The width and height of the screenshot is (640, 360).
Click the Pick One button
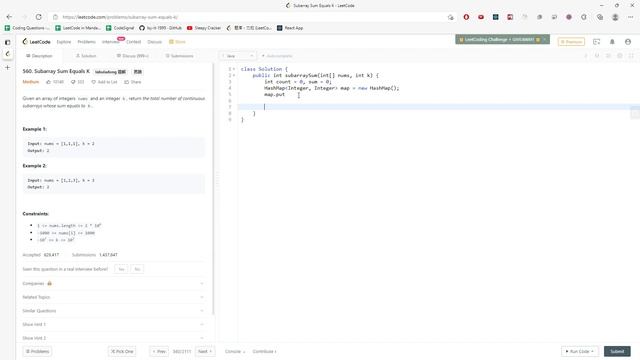pyautogui.click(x=122, y=351)
